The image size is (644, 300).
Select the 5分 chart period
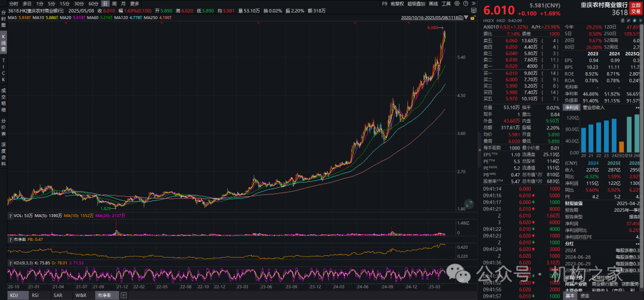click(51, 4)
